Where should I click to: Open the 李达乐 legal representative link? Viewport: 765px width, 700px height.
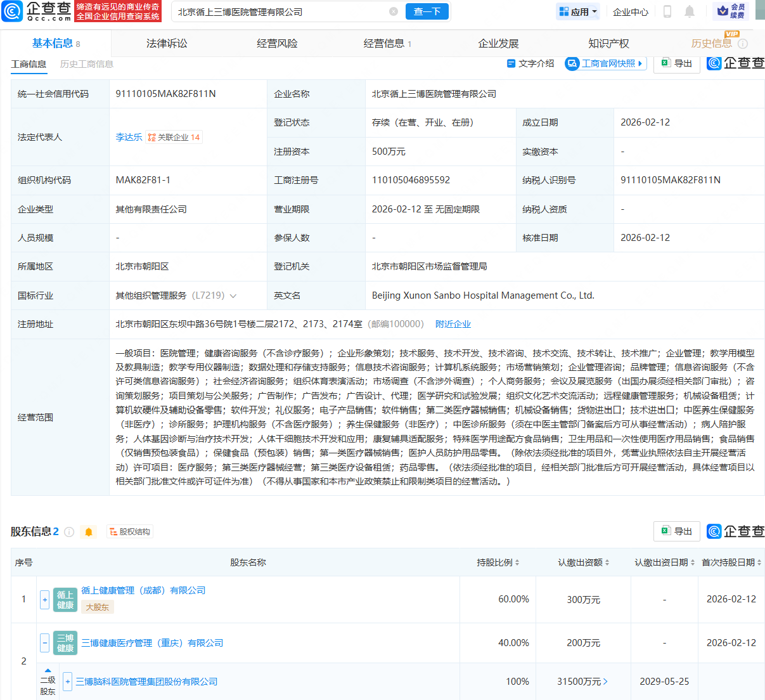pyautogui.click(x=129, y=136)
